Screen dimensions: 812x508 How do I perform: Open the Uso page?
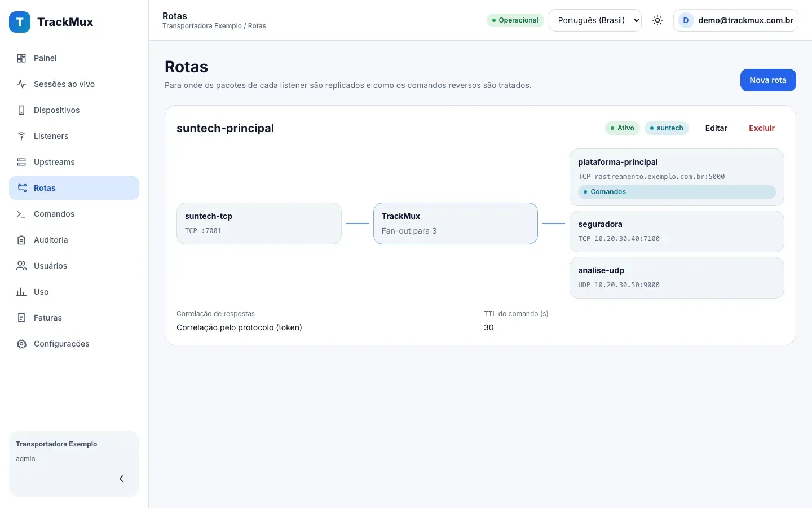[74, 292]
